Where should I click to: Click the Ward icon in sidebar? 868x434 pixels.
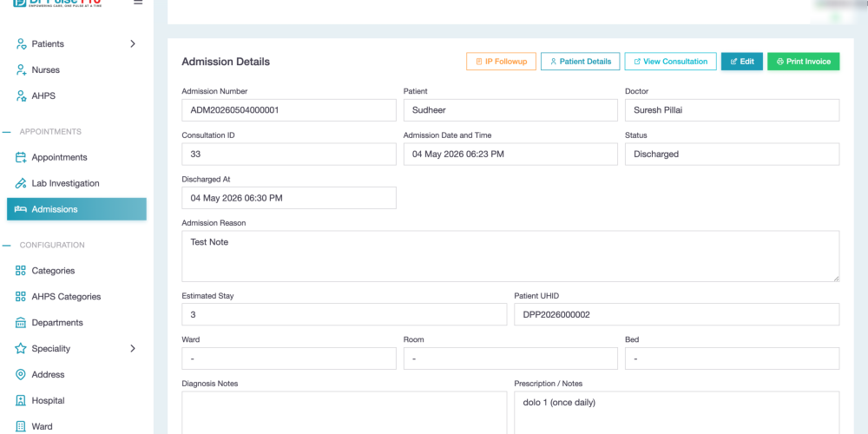pyautogui.click(x=21, y=427)
